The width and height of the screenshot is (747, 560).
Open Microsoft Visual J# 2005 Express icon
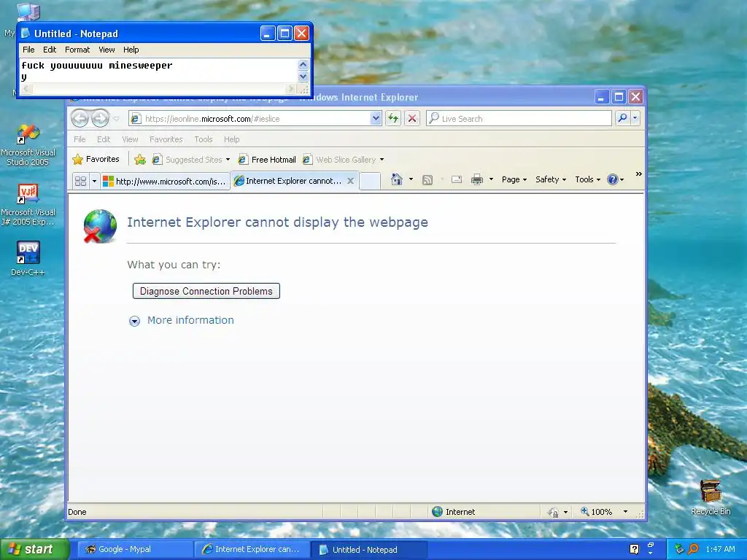28,205
